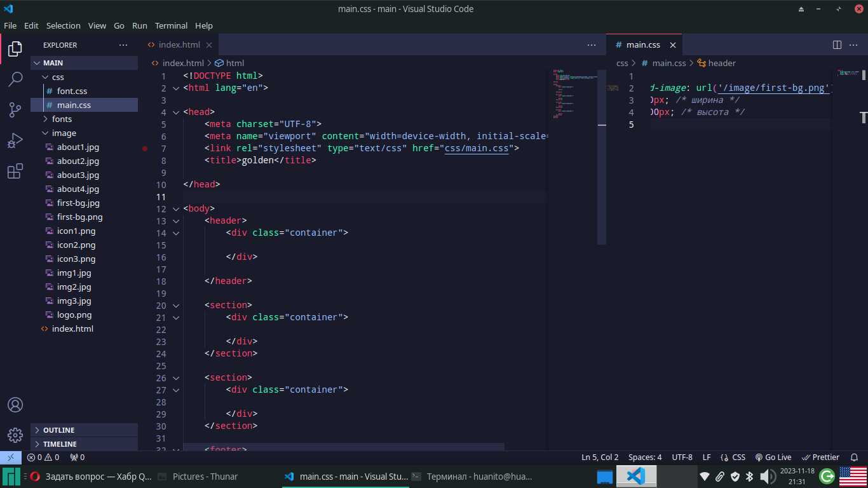Screen dimensions: 868x488
Task: Change CSS language mode in status bar
Action: (x=733, y=457)
